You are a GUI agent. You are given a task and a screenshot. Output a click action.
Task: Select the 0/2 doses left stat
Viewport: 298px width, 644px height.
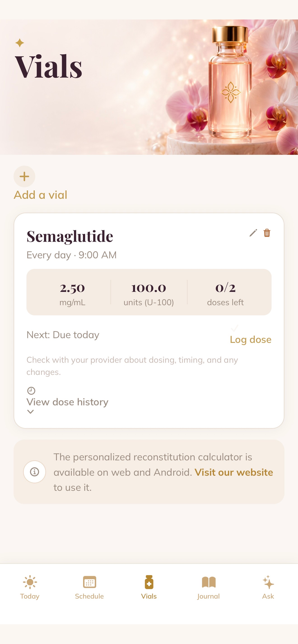[x=225, y=292]
